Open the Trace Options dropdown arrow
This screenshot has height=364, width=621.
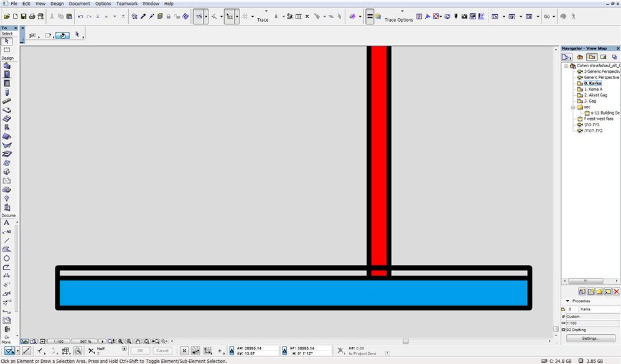click(403, 11)
